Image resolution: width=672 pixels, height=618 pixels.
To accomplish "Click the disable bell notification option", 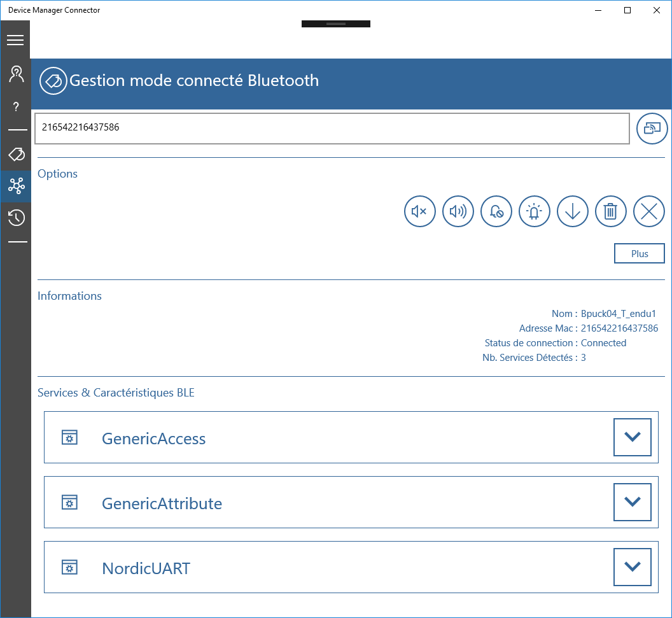I will (496, 211).
